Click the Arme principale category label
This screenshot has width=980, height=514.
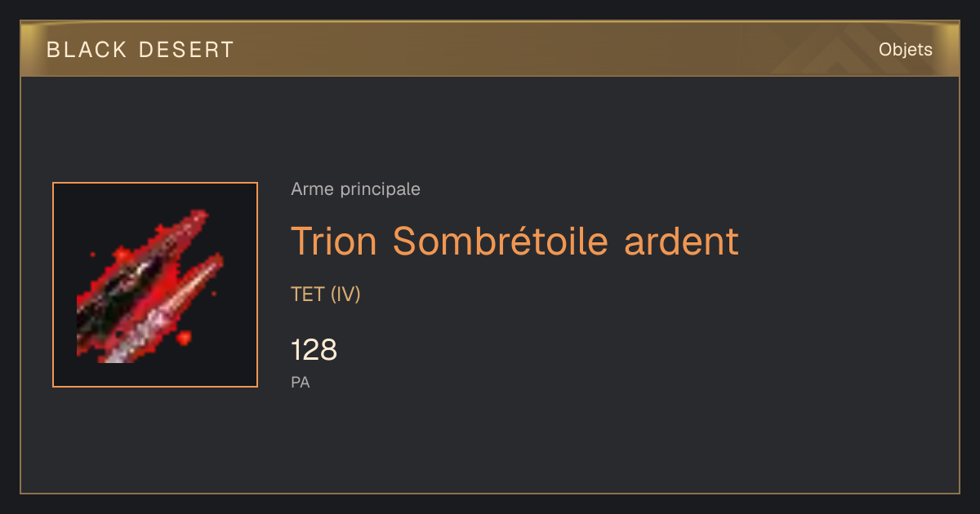click(x=355, y=189)
